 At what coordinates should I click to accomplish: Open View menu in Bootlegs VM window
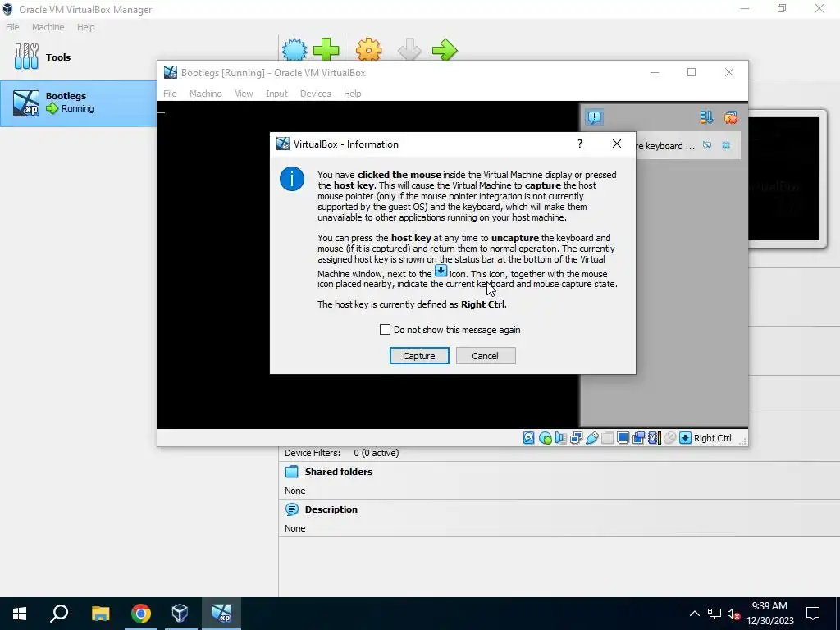point(244,94)
